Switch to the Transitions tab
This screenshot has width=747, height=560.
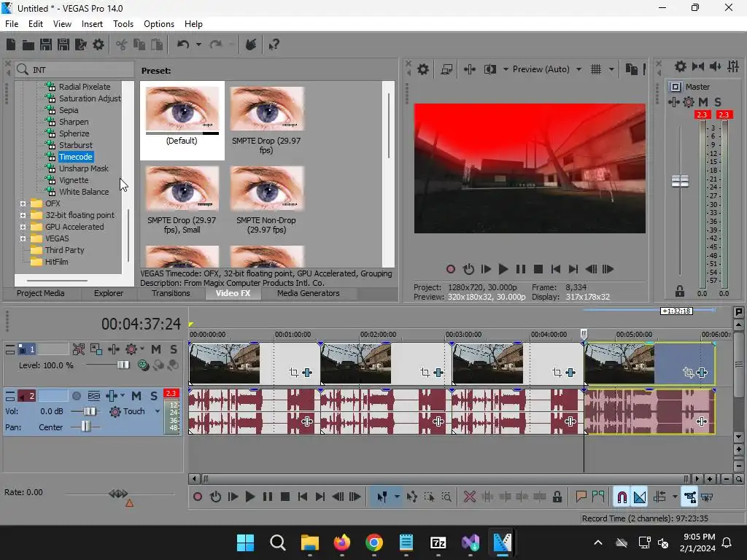click(171, 293)
